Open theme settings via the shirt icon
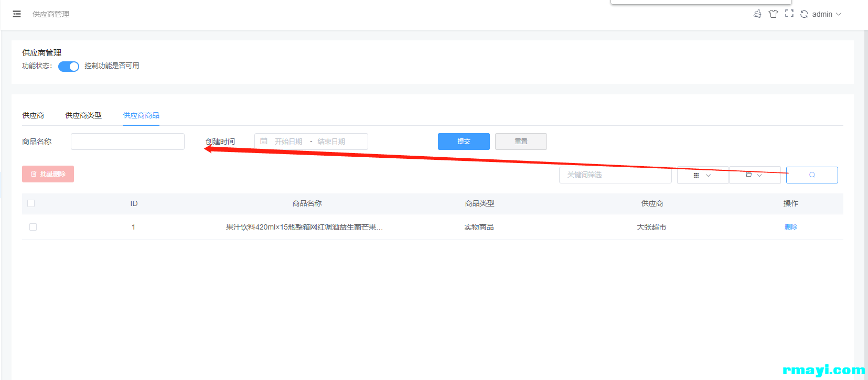Screen dimensions: 868x380 [773, 14]
